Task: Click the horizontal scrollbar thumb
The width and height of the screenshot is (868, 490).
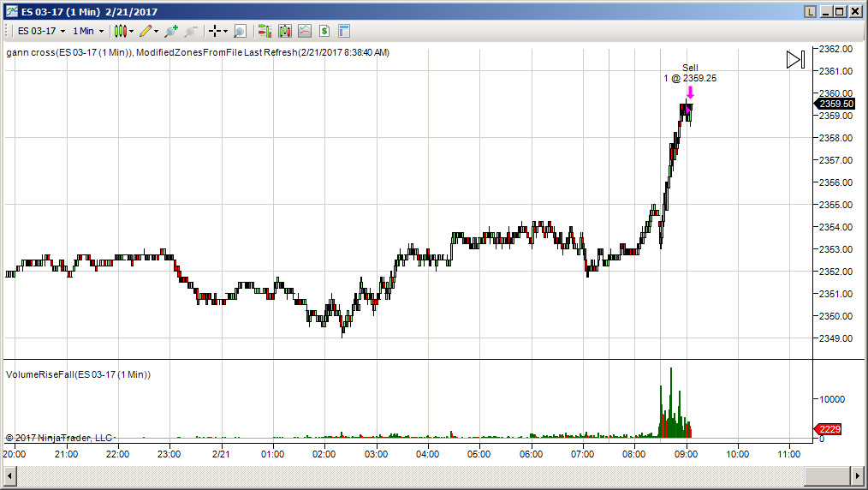Action: 827,476
